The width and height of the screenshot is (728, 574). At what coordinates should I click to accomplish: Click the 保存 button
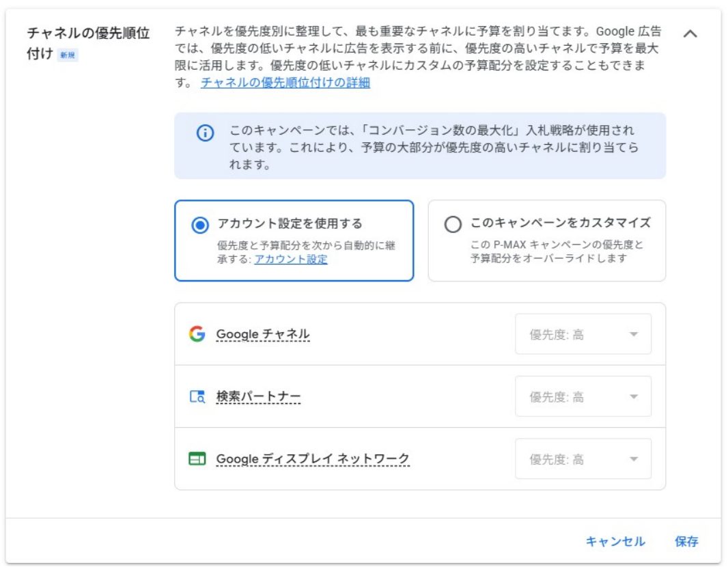686,541
